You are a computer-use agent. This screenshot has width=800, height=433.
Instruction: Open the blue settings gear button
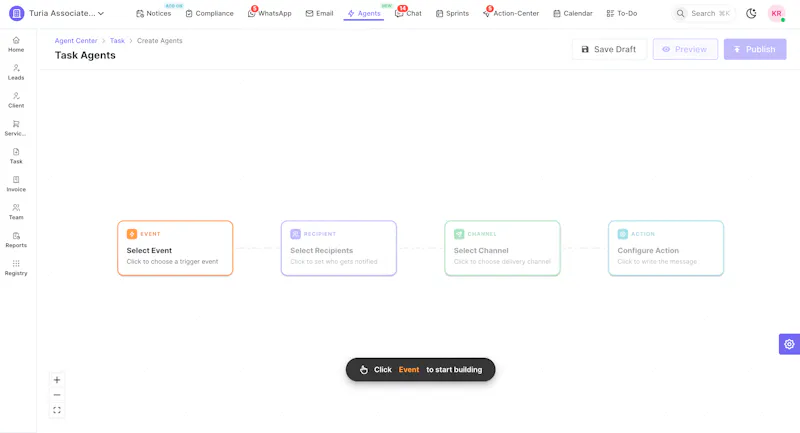(x=789, y=344)
